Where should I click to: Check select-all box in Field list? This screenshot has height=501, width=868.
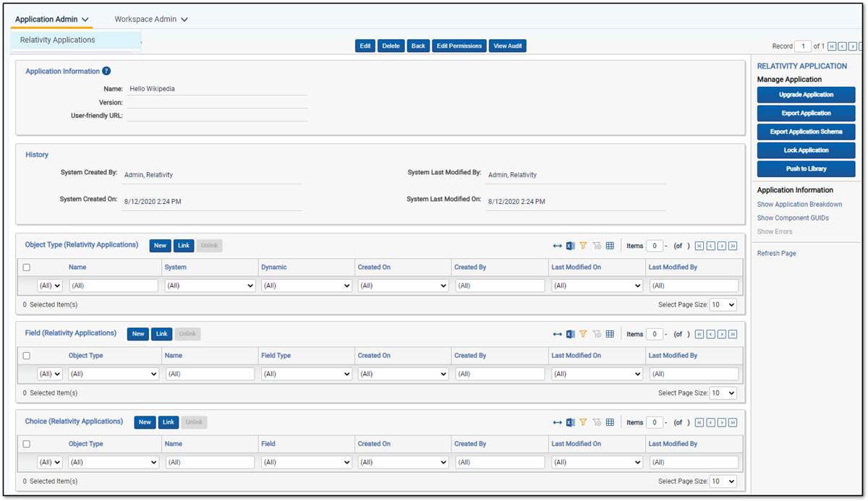pyautogui.click(x=27, y=356)
